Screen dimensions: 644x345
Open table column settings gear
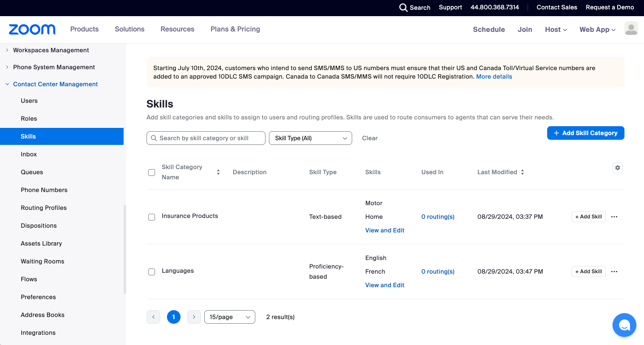[618, 168]
